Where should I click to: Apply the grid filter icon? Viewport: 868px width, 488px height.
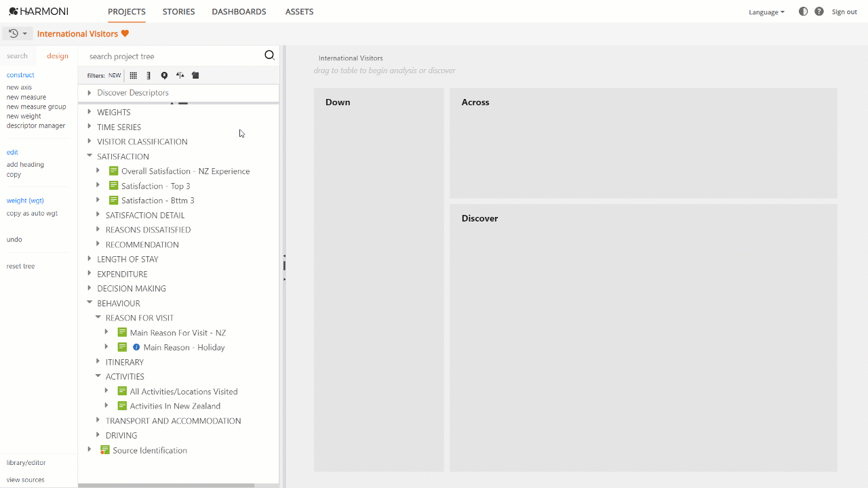[x=134, y=75]
